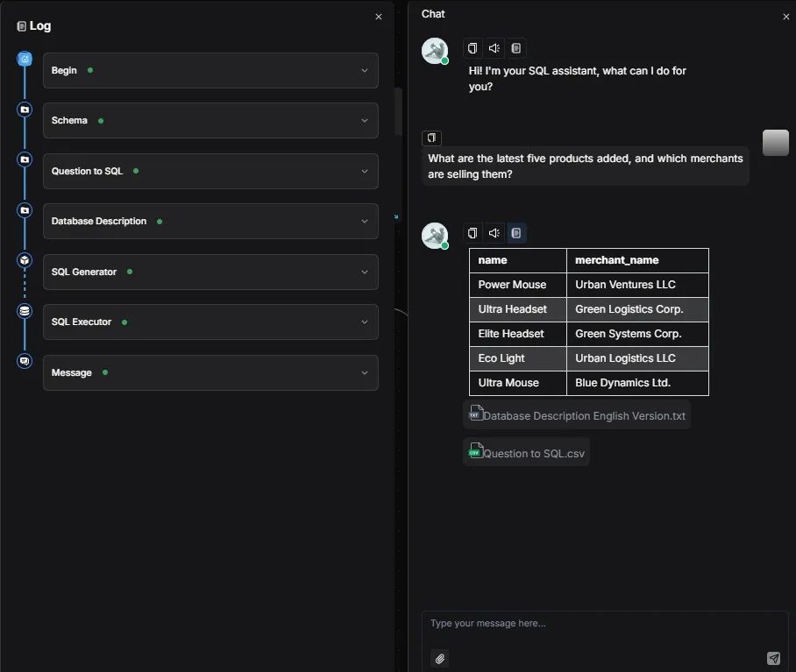Screen dimensions: 796x672
Task: Expand the Question to SQL step
Action: pos(210,171)
